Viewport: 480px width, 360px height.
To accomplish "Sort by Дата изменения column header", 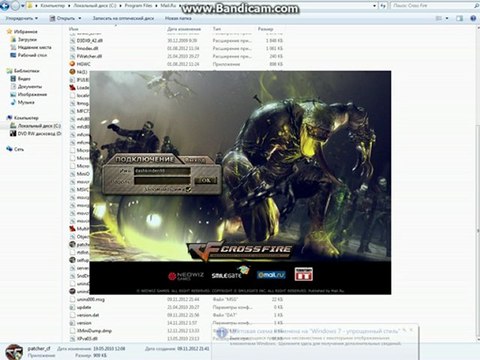I will click(x=184, y=29).
